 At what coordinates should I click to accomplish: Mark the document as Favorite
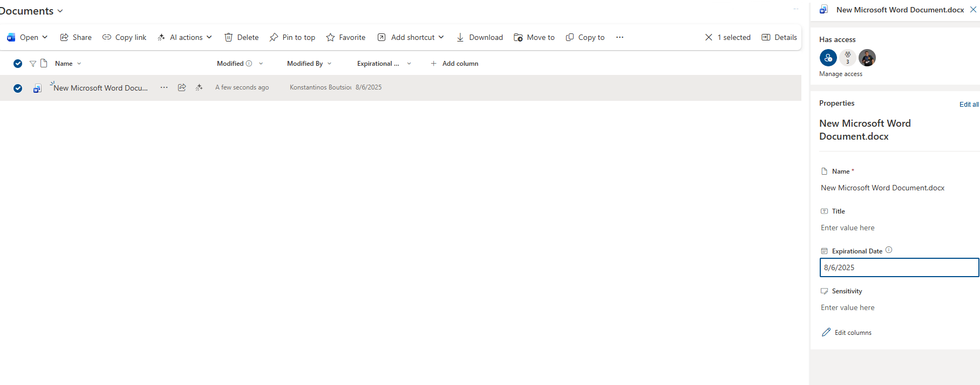pos(346,37)
